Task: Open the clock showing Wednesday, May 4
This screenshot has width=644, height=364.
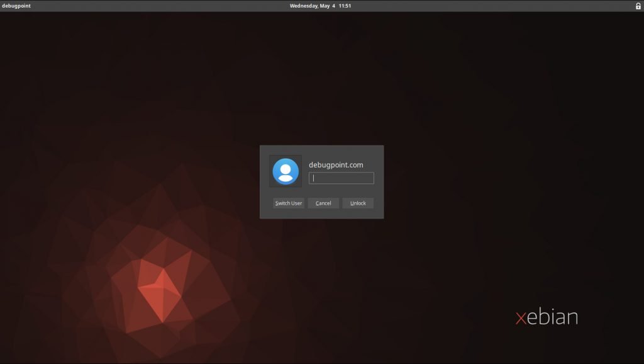Action: (321, 5)
